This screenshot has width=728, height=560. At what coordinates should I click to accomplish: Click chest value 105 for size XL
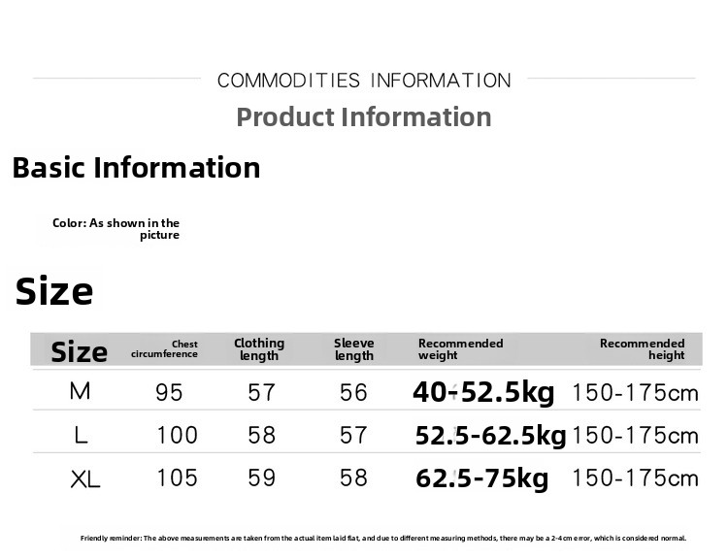tap(177, 478)
